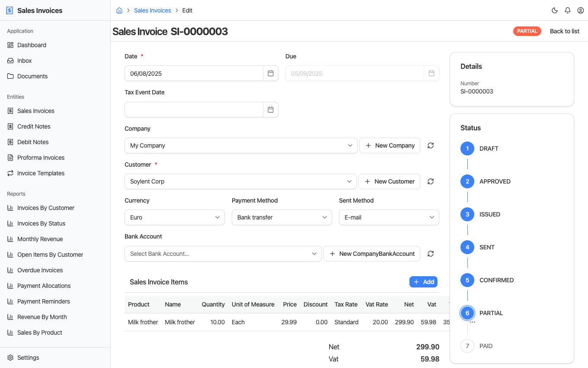Open Proforma Invoices in sidebar
The height and width of the screenshot is (368, 588).
[x=41, y=158]
